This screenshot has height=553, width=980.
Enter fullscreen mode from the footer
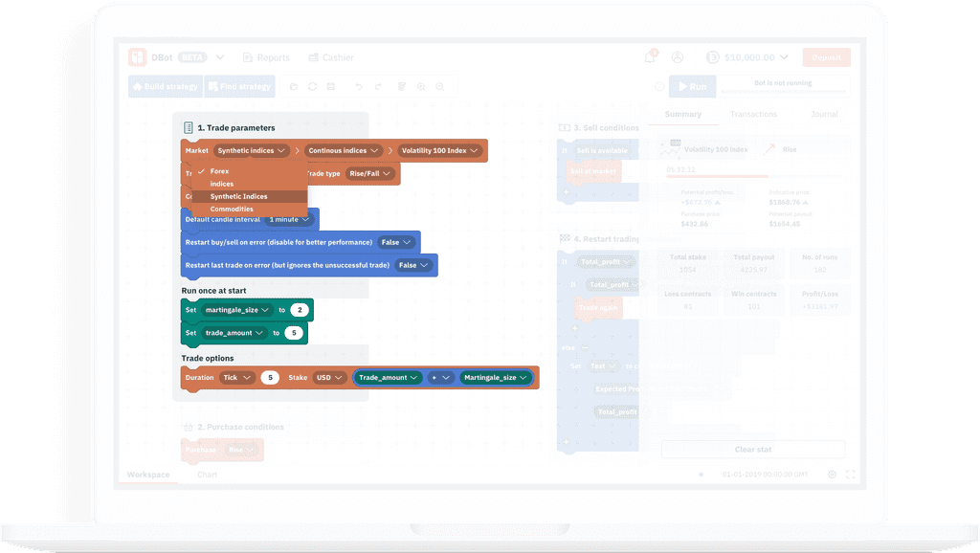coord(851,475)
